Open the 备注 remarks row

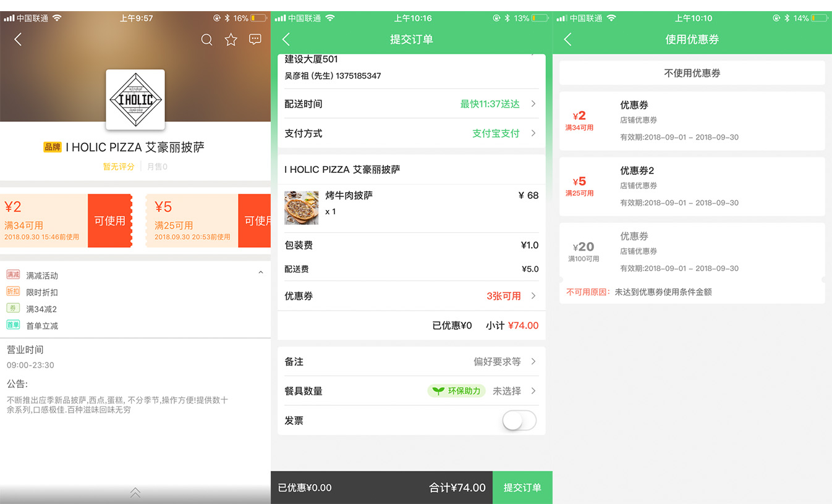click(411, 361)
